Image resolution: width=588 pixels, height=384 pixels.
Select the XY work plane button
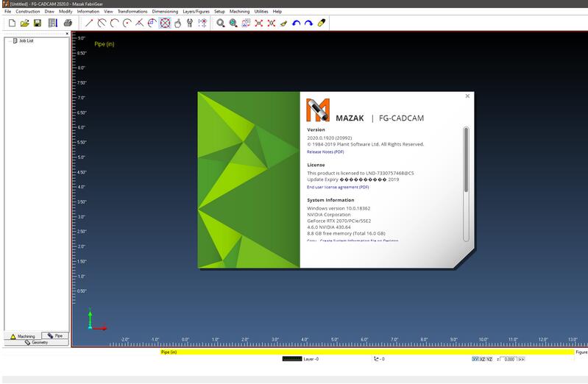point(475,359)
